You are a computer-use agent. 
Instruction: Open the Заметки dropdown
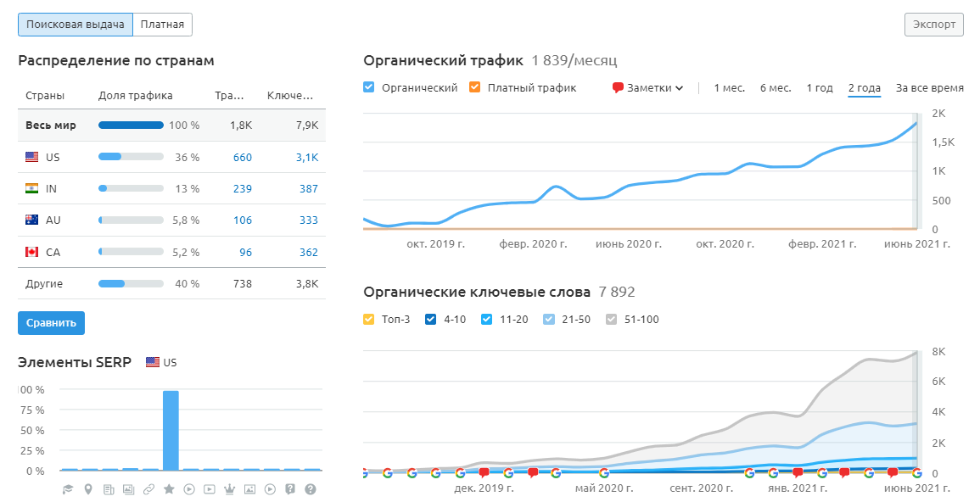[x=648, y=87]
